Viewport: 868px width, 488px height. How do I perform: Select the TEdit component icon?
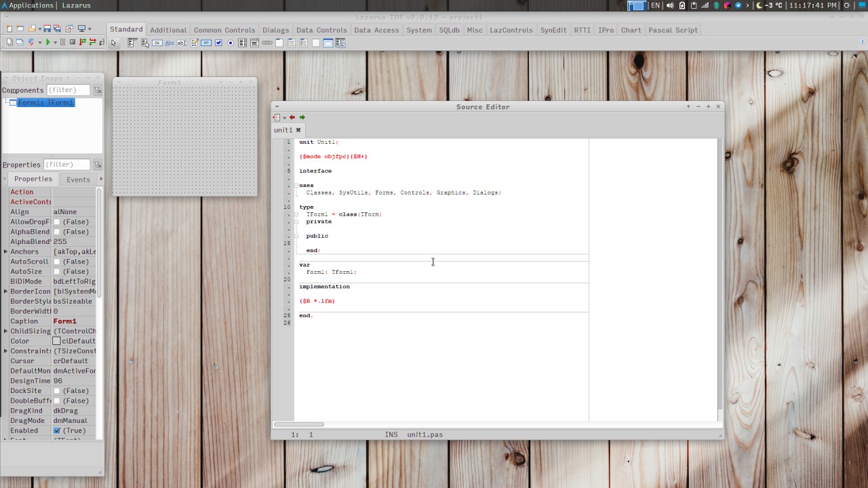(182, 43)
